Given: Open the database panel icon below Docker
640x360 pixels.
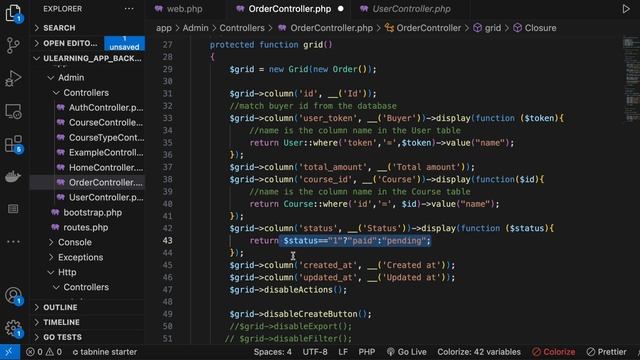Looking at the screenshot, I should coord(13,209).
